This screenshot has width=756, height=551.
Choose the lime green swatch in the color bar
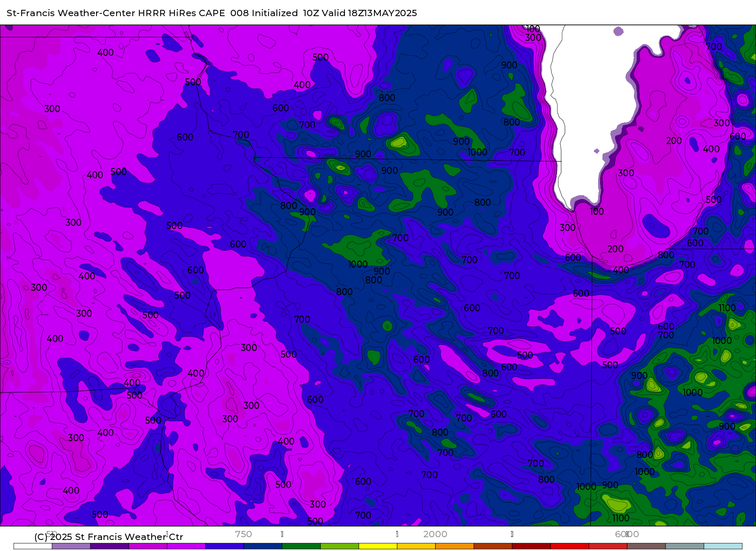click(x=339, y=546)
